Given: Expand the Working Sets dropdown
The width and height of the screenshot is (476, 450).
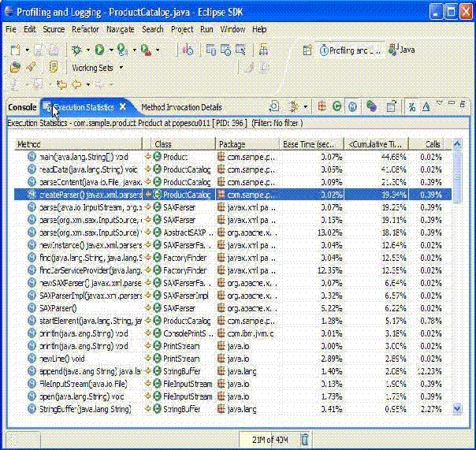Looking at the screenshot, I should coord(120,68).
